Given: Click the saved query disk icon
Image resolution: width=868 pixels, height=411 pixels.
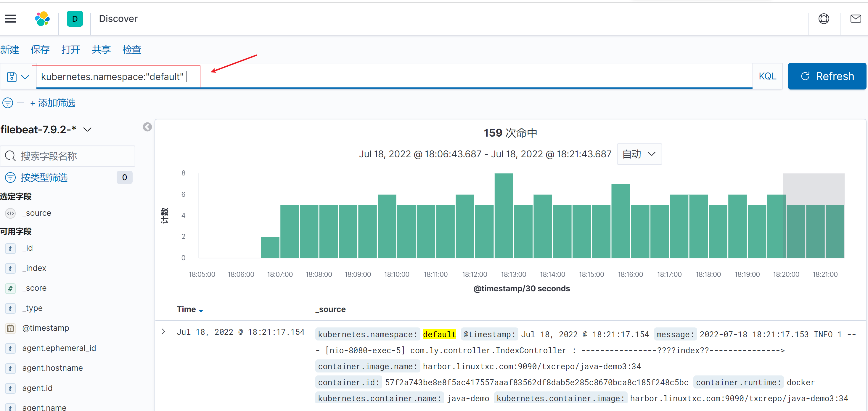Looking at the screenshot, I should pos(12,77).
